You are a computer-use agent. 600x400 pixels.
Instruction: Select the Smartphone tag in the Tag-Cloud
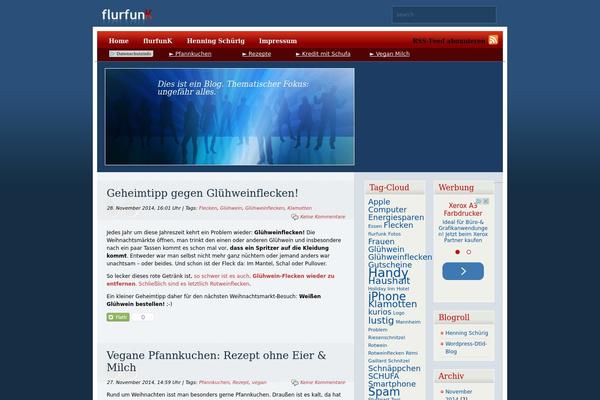pyautogui.click(x=392, y=384)
